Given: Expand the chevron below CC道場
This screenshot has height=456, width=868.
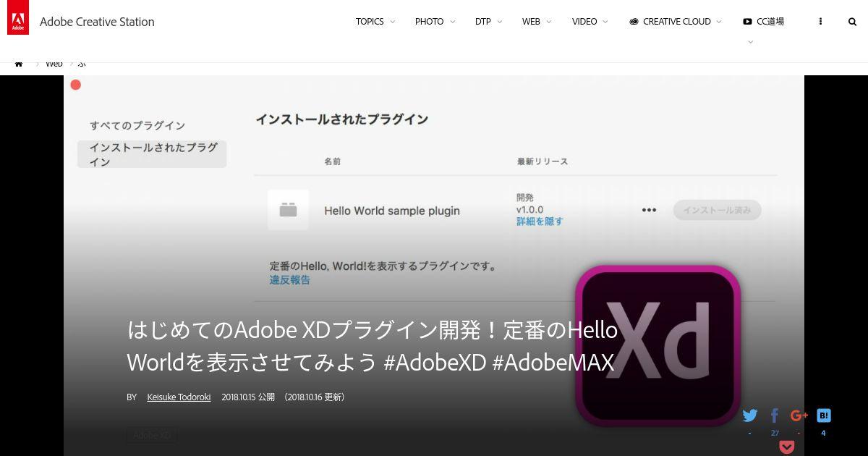Looking at the screenshot, I should tap(750, 42).
